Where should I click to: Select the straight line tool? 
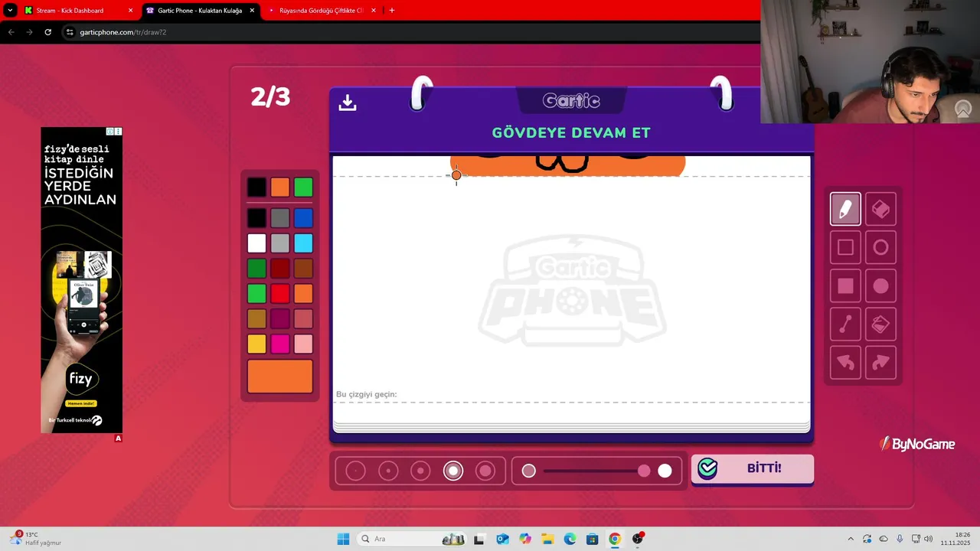point(845,324)
